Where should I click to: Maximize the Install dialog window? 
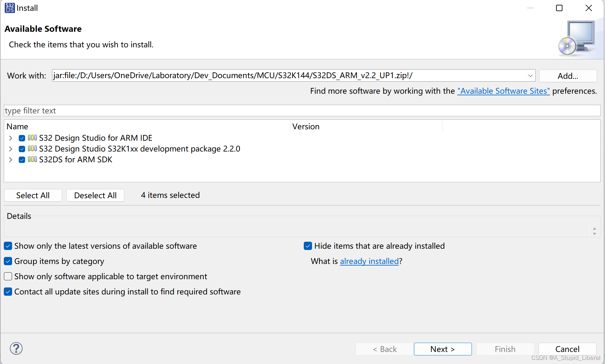click(x=559, y=8)
